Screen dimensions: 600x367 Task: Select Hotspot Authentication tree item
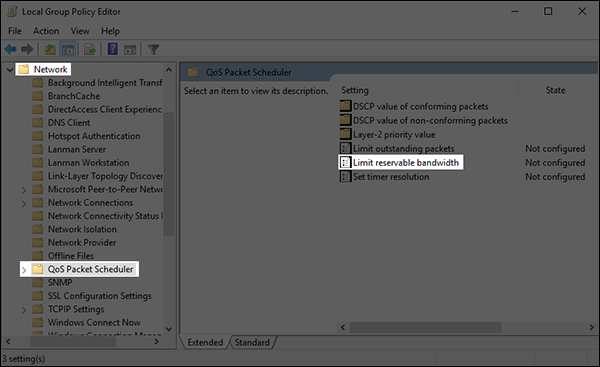click(x=94, y=136)
